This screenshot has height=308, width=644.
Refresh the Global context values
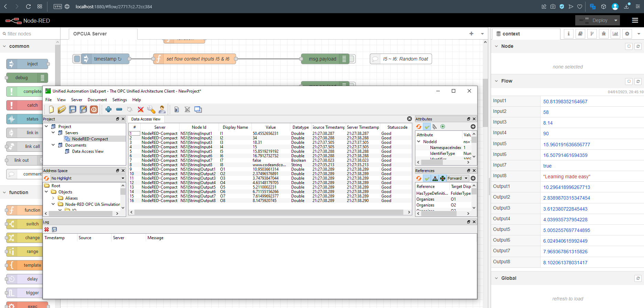point(638,278)
